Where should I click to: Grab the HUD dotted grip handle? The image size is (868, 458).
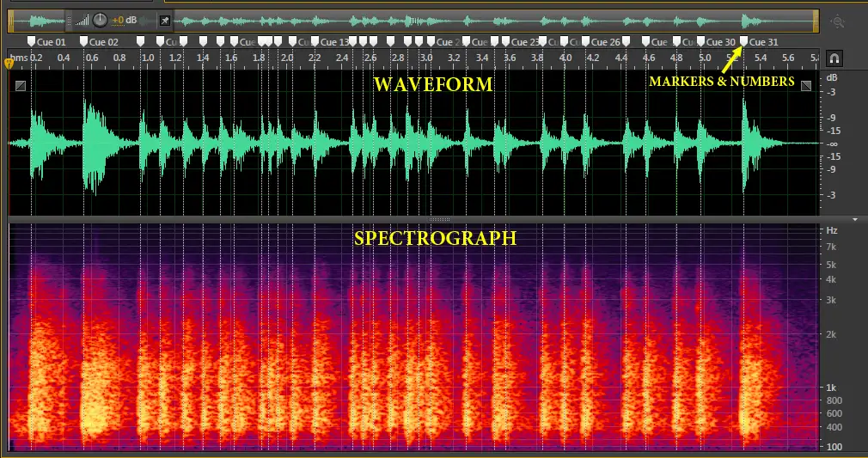(70, 21)
